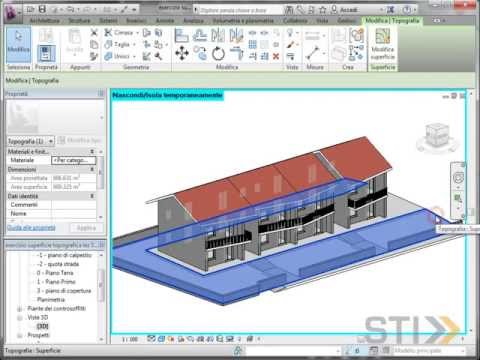
Task: Open the Inserisci ribbon tab
Action: click(136, 21)
